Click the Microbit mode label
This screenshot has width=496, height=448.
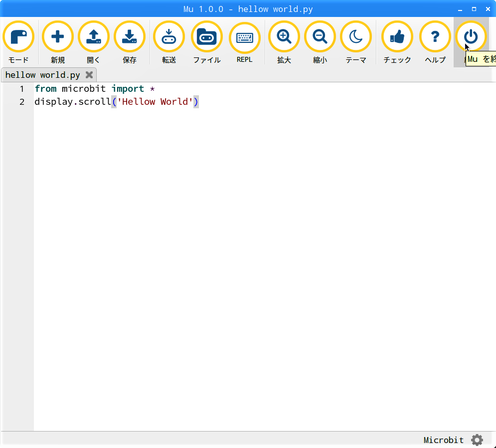point(443,440)
